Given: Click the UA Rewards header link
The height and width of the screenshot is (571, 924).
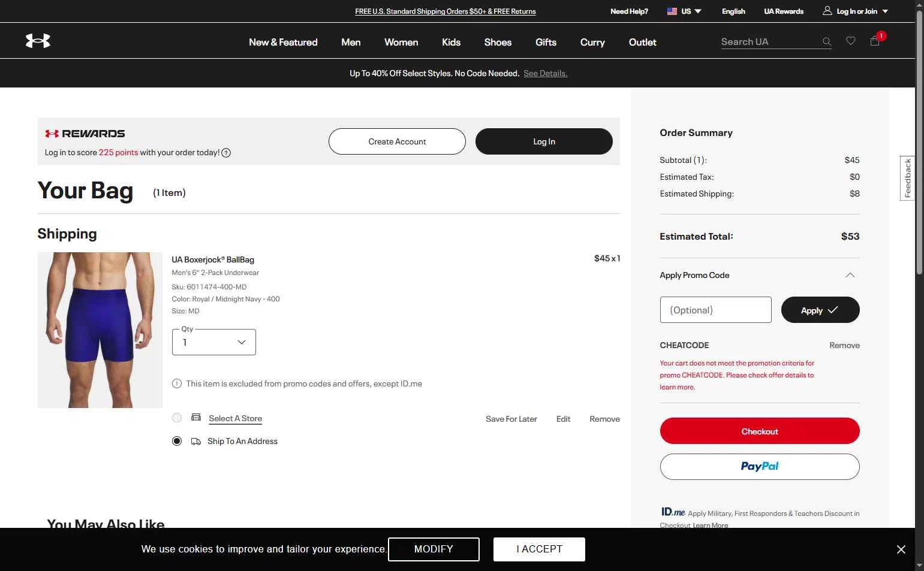Looking at the screenshot, I should [784, 11].
